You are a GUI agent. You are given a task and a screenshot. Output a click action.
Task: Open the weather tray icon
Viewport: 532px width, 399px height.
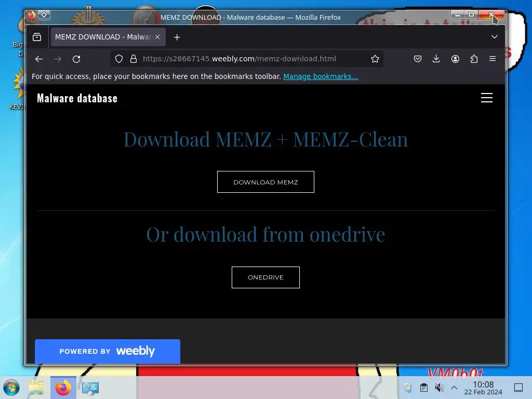pyautogui.click(x=408, y=388)
